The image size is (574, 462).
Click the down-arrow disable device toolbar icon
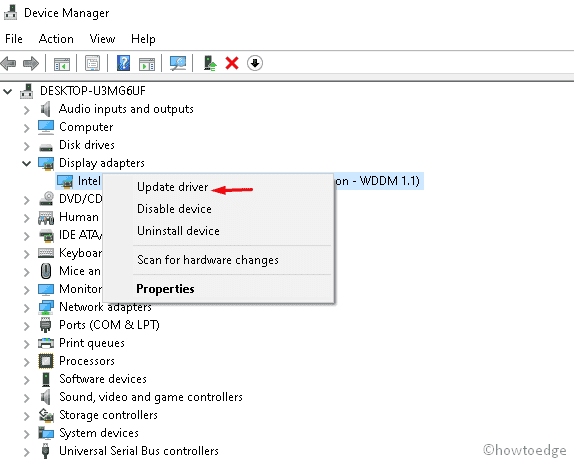[255, 63]
